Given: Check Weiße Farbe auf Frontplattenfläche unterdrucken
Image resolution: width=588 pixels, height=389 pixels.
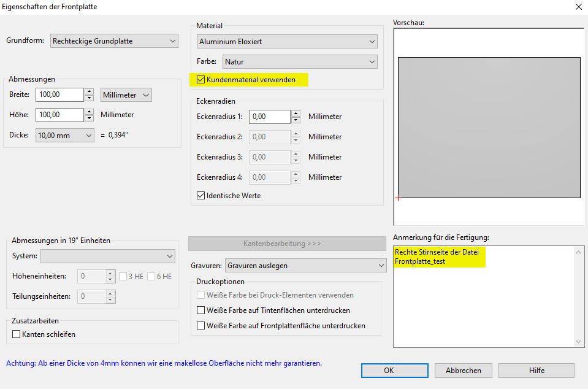Looking at the screenshot, I should (200, 326).
